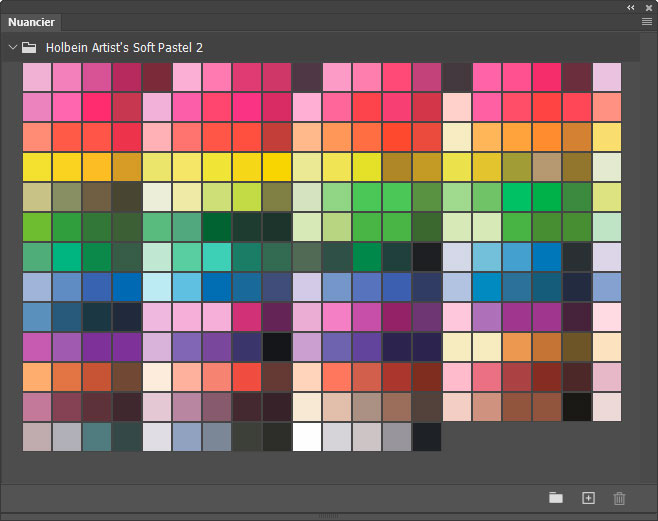Choose the bright yellow swatch starting the fourth row
The width and height of the screenshot is (658, 521).
point(37,167)
